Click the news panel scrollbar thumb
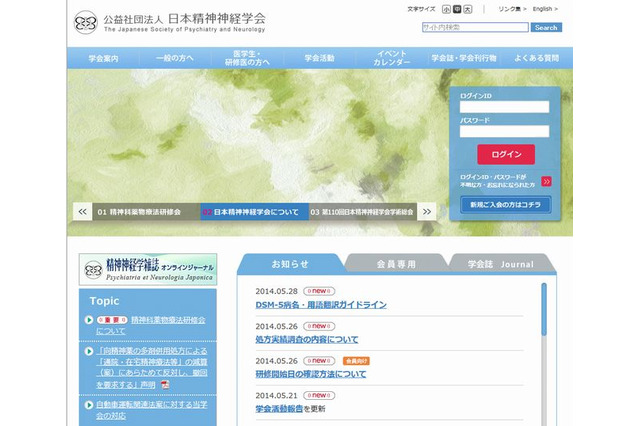The height and width of the screenshot is (426, 640). (544, 309)
